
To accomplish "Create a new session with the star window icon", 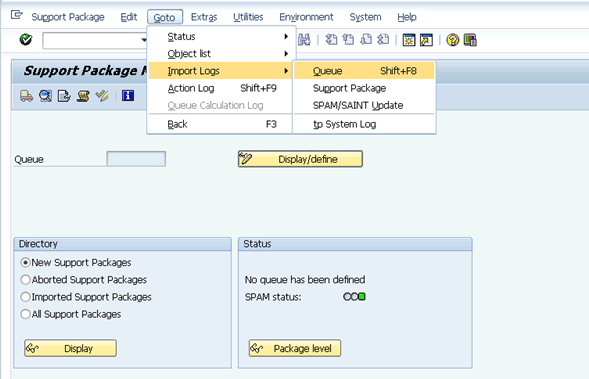I will [409, 40].
